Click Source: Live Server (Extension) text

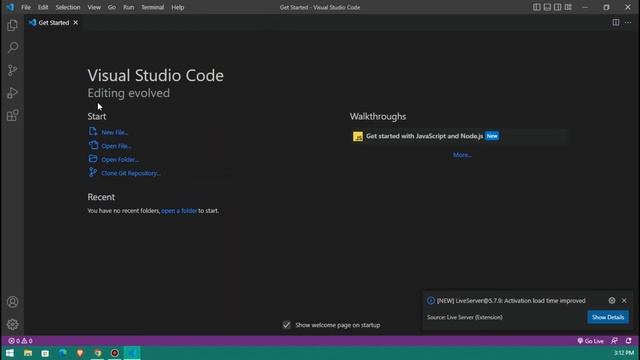(x=464, y=317)
